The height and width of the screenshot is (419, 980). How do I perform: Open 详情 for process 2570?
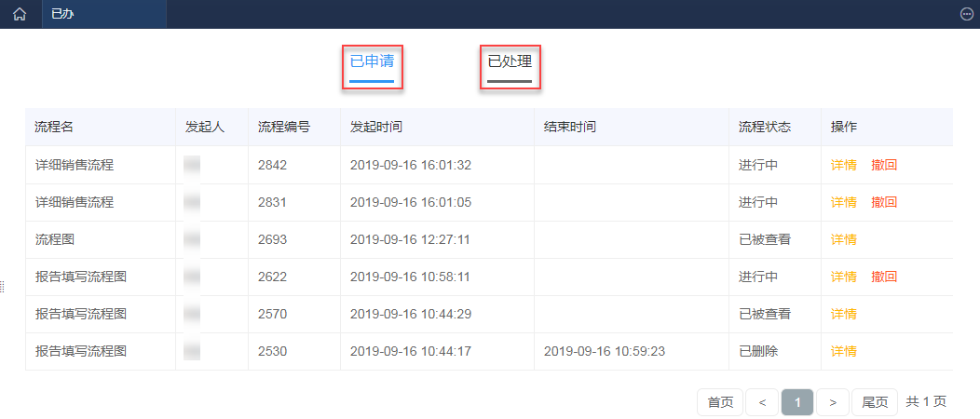tap(843, 314)
